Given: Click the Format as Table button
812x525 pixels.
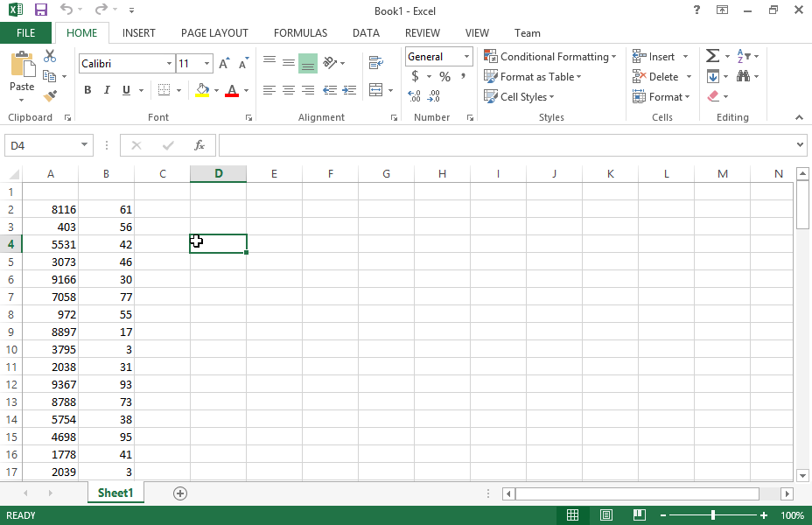Looking at the screenshot, I should click(x=533, y=76).
